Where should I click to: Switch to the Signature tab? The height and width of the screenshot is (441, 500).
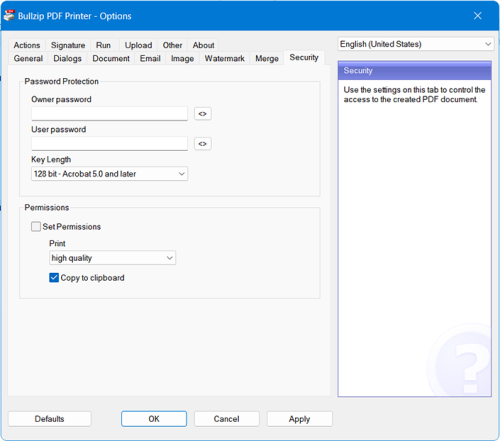(68, 45)
